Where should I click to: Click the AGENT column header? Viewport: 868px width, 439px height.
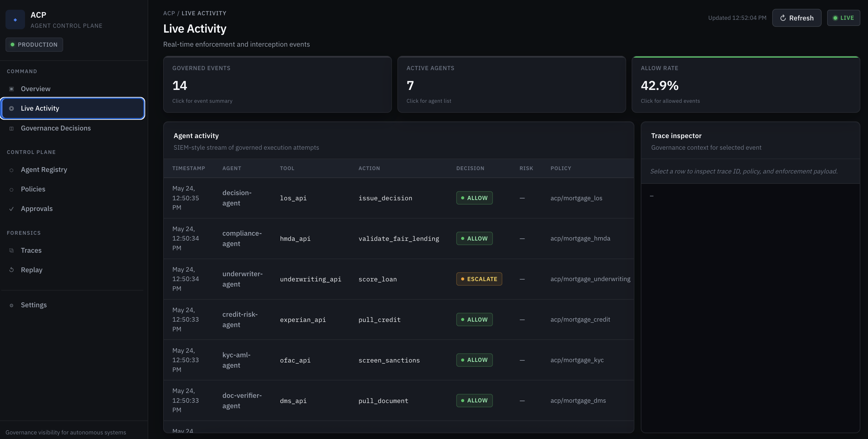point(231,168)
